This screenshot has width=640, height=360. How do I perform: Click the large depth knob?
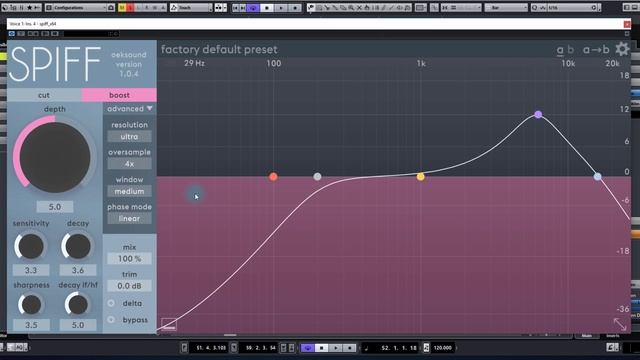click(55, 157)
